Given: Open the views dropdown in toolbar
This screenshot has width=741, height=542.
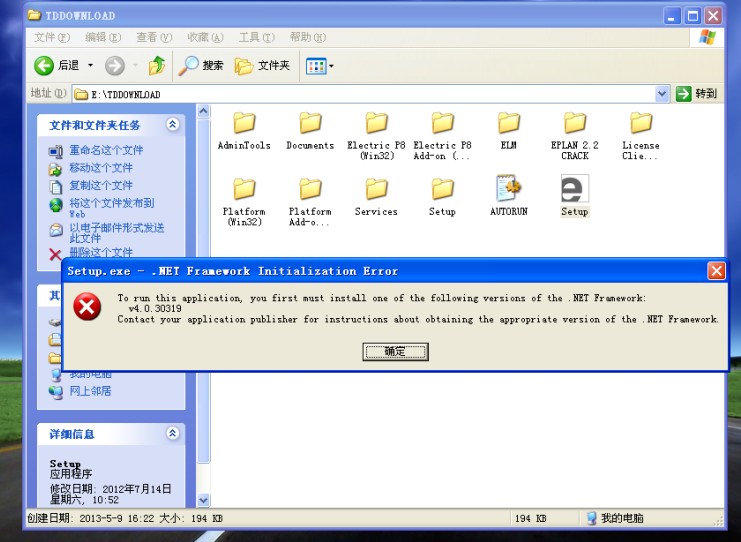Looking at the screenshot, I should [x=320, y=66].
